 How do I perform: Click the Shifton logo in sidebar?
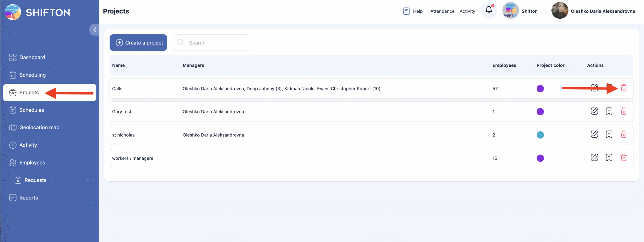pyautogui.click(x=38, y=12)
